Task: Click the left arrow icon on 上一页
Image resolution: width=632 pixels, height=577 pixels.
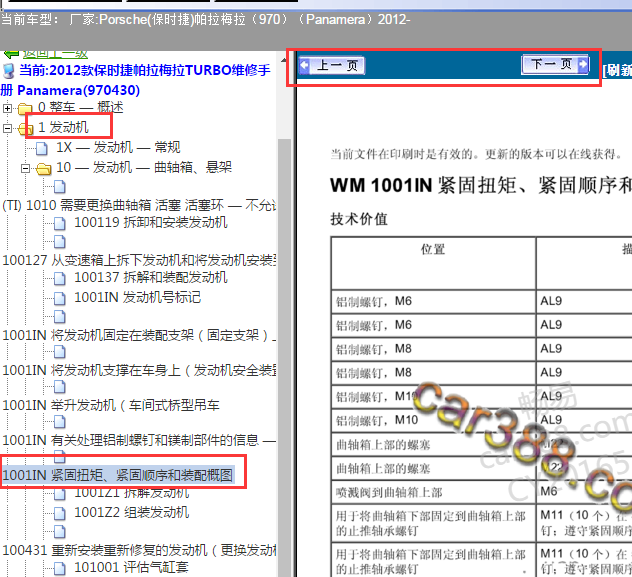Action: [305, 65]
